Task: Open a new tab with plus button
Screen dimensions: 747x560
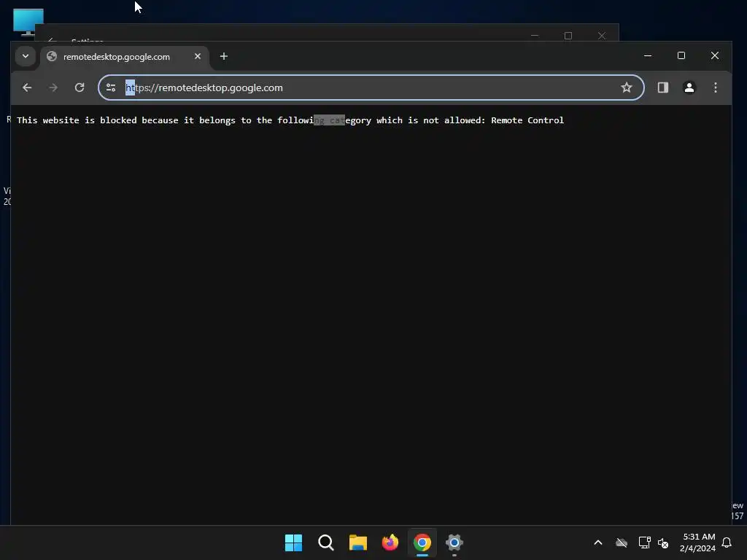Action: pyautogui.click(x=223, y=56)
